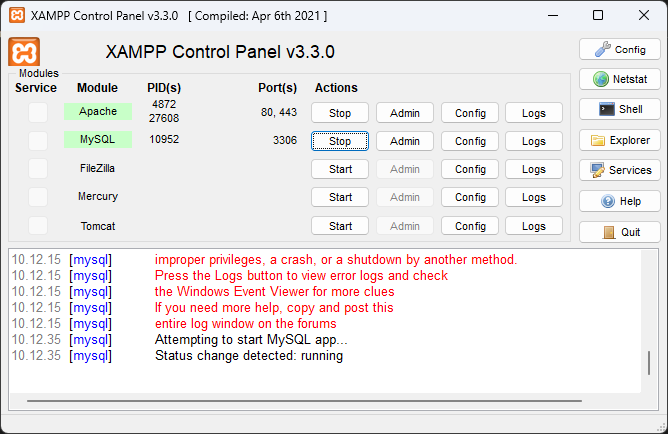Click log line 'If you need more help'
The height and width of the screenshot is (434, 668).
[x=274, y=308]
